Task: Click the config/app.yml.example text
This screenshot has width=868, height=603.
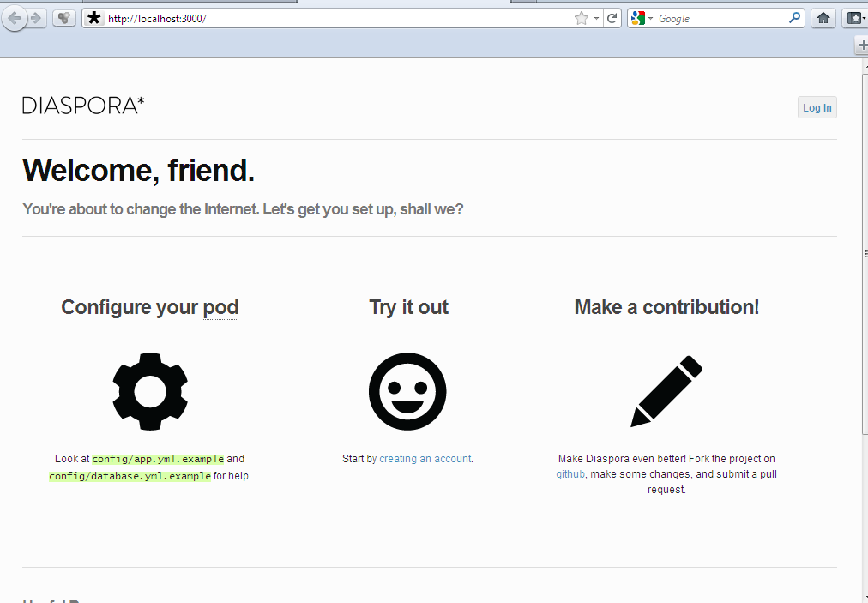Action: pyautogui.click(x=158, y=459)
